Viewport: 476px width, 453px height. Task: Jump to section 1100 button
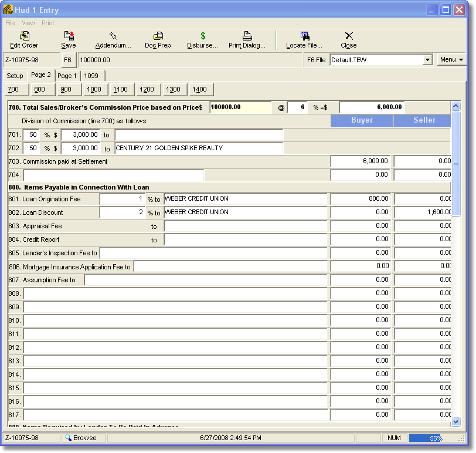coord(120,90)
